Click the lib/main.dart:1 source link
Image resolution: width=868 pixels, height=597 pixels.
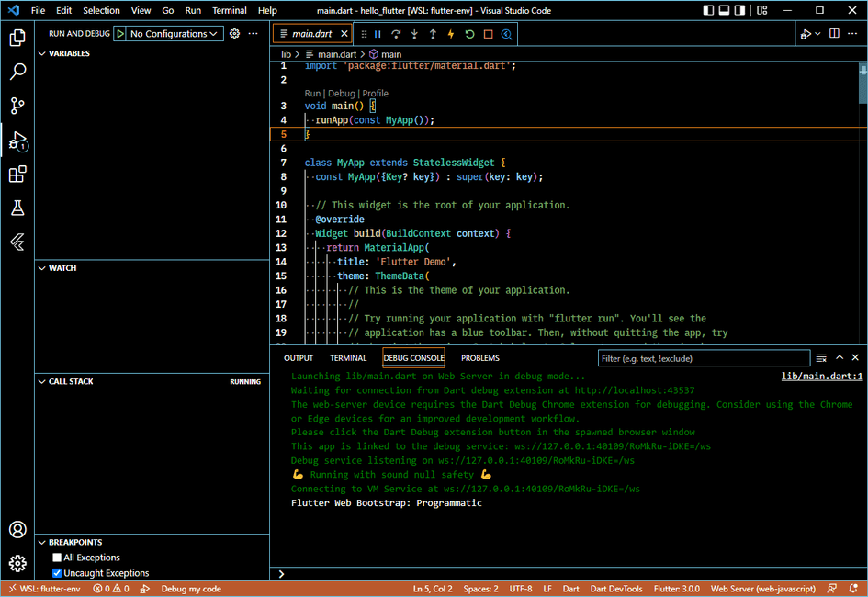(821, 376)
